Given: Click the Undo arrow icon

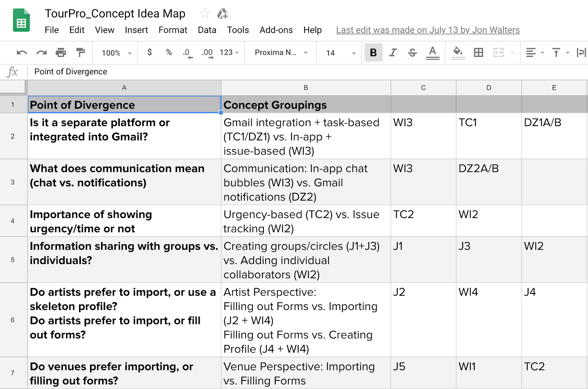Looking at the screenshot, I should click(x=22, y=53).
